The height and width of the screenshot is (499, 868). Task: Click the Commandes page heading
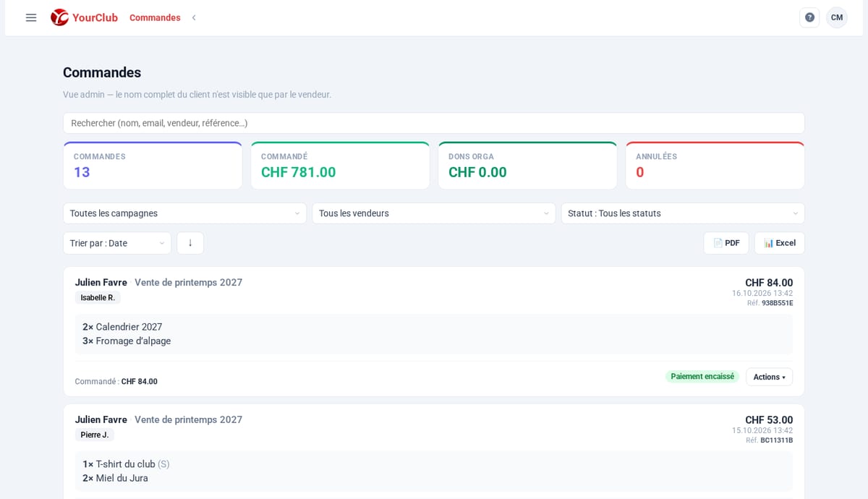(x=102, y=72)
